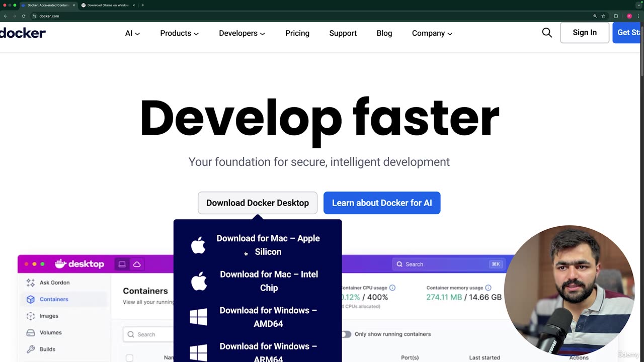Choose Download for Windows – ARM64
The width and height of the screenshot is (644, 362).
click(268, 352)
